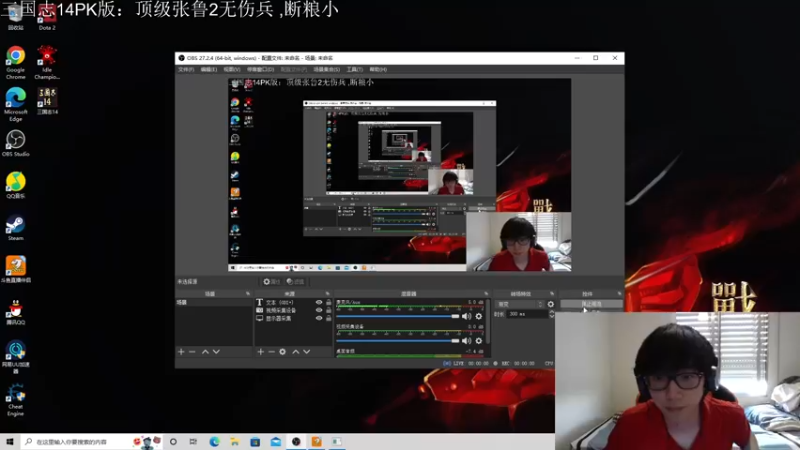Open the 场景集合(S) menu in OBS
This screenshot has height=450, width=800.
(x=327, y=69)
